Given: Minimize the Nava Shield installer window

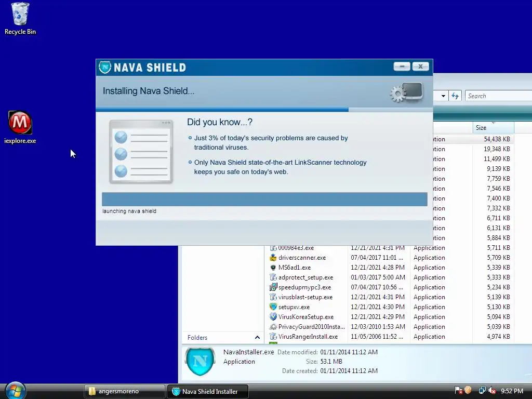Looking at the screenshot, I should pos(402,66).
